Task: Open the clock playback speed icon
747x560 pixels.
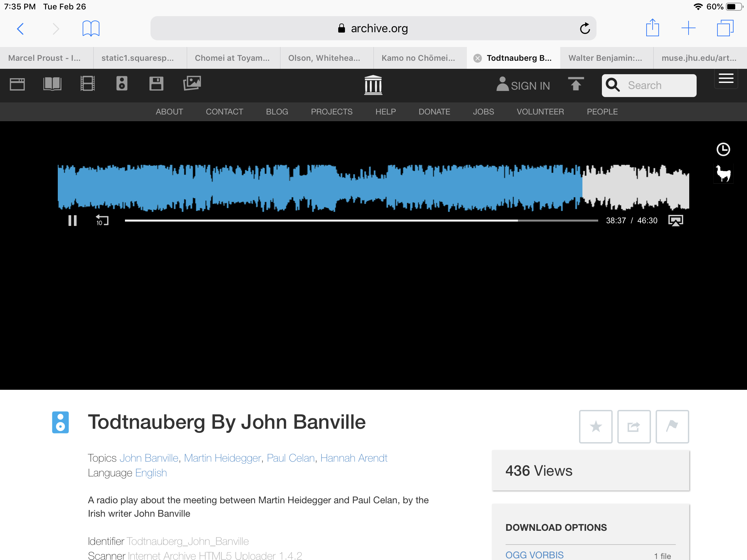Action: pos(723,149)
